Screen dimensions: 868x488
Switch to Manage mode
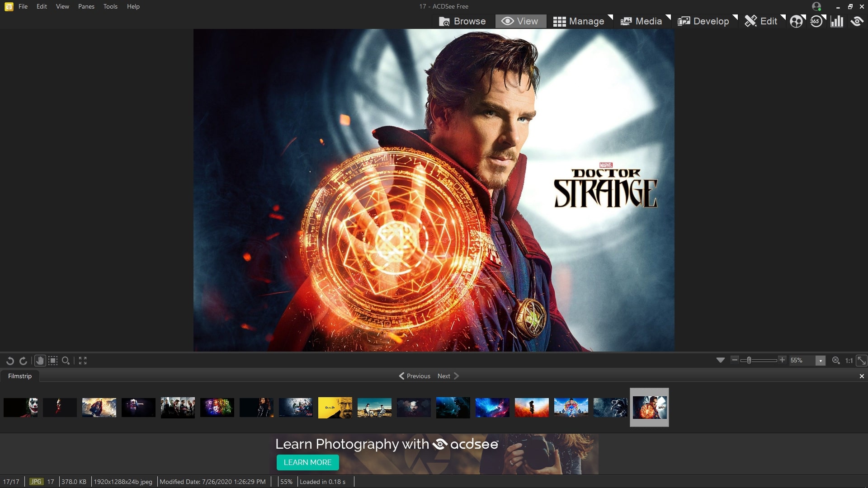click(579, 21)
